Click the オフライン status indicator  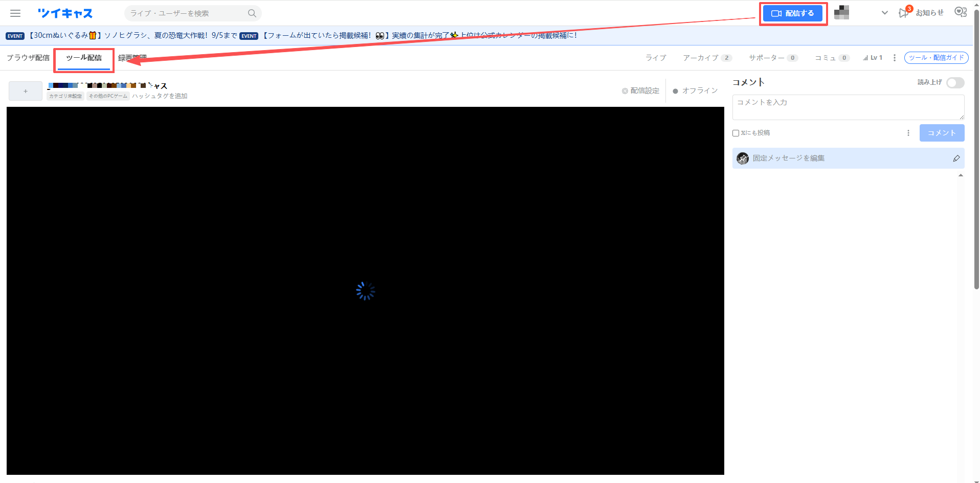coord(695,90)
